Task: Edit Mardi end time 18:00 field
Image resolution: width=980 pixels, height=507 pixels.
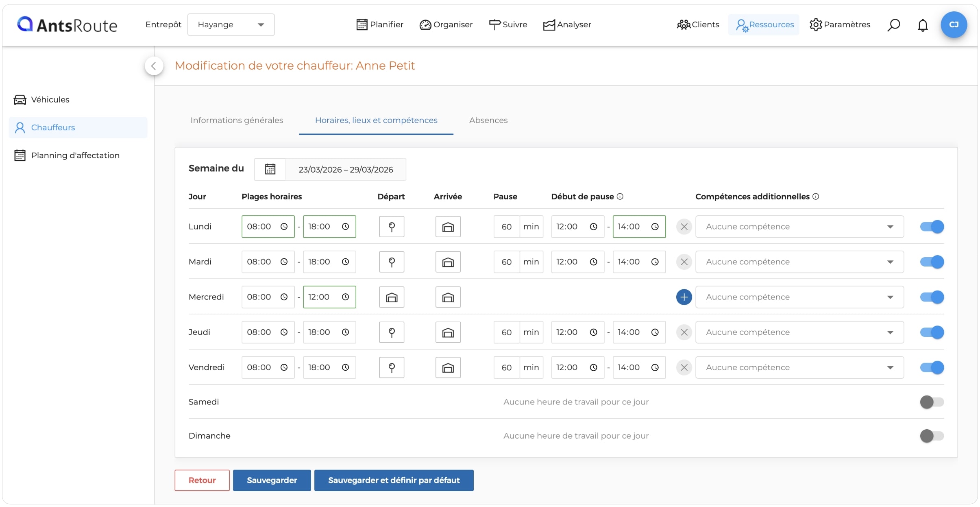Action: pyautogui.click(x=329, y=262)
